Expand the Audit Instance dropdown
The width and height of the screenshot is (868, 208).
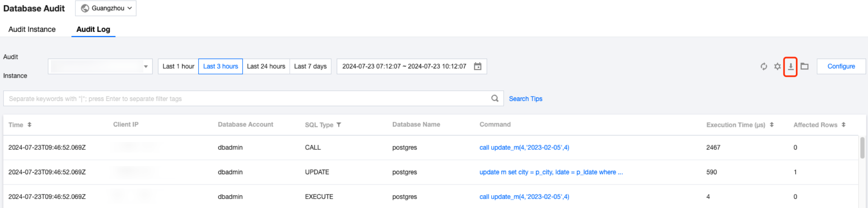[100, 66]
